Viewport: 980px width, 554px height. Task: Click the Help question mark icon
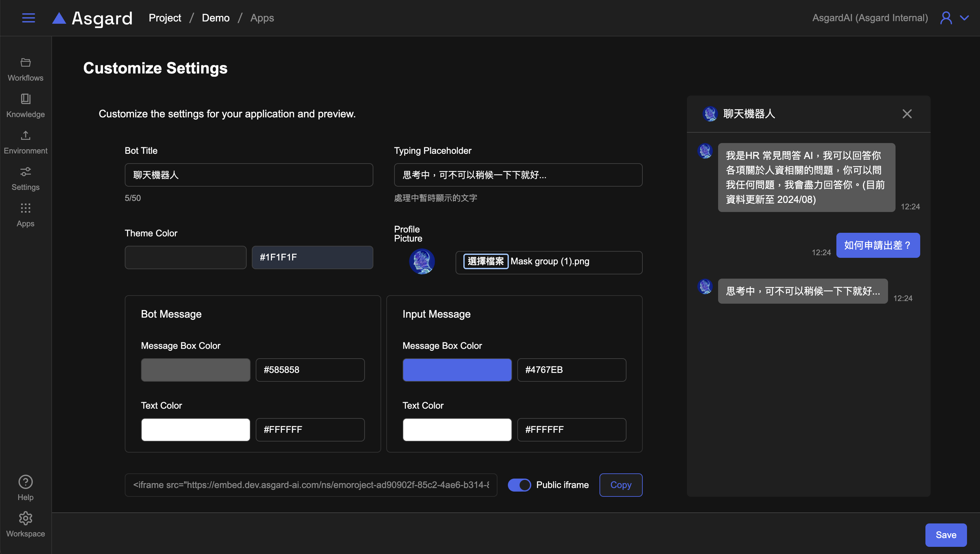[x=25, y=482]
